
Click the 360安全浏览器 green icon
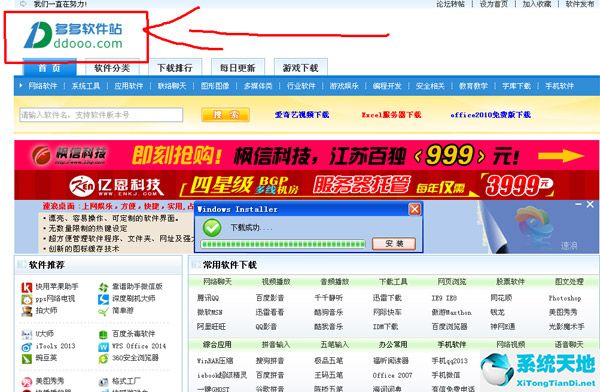point(103,359)
